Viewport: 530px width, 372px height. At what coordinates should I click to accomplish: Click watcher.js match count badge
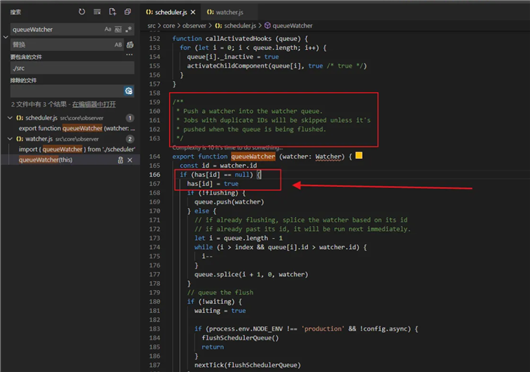coord(130,139)
